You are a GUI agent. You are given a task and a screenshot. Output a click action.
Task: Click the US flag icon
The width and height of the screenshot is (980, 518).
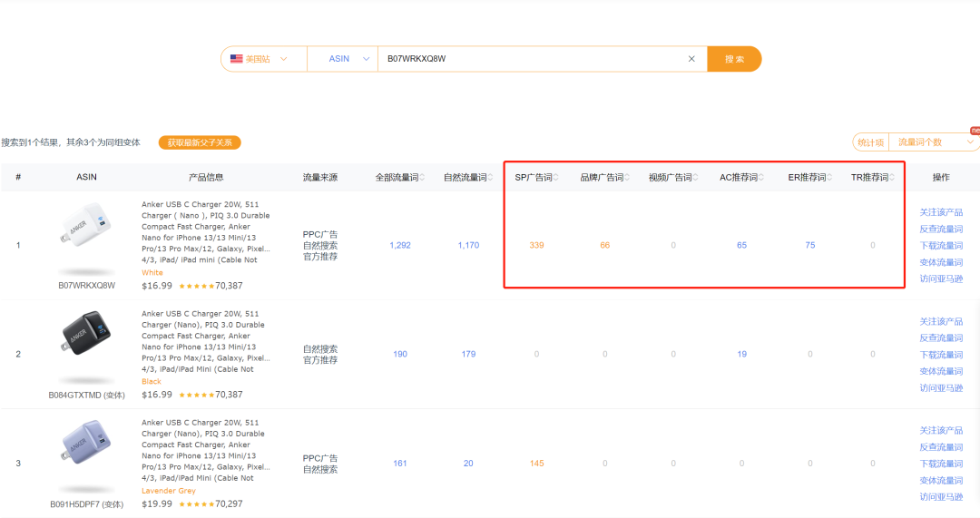pos(236,59)
